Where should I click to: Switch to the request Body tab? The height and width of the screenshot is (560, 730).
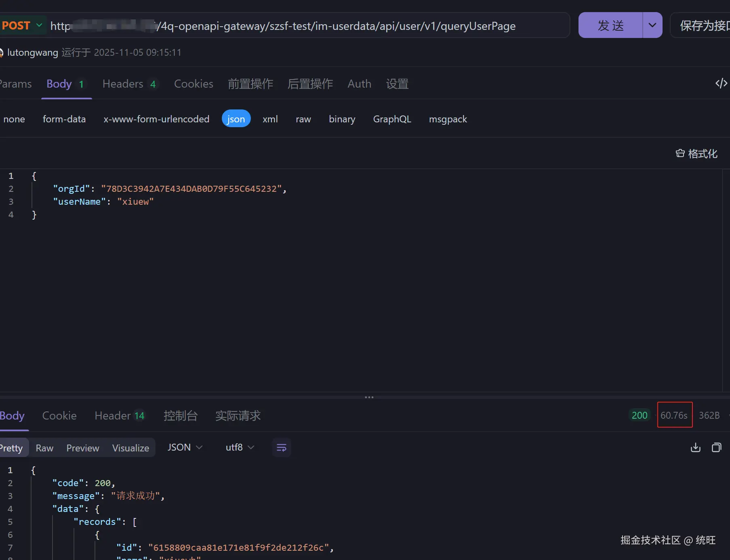pos(66,84)
